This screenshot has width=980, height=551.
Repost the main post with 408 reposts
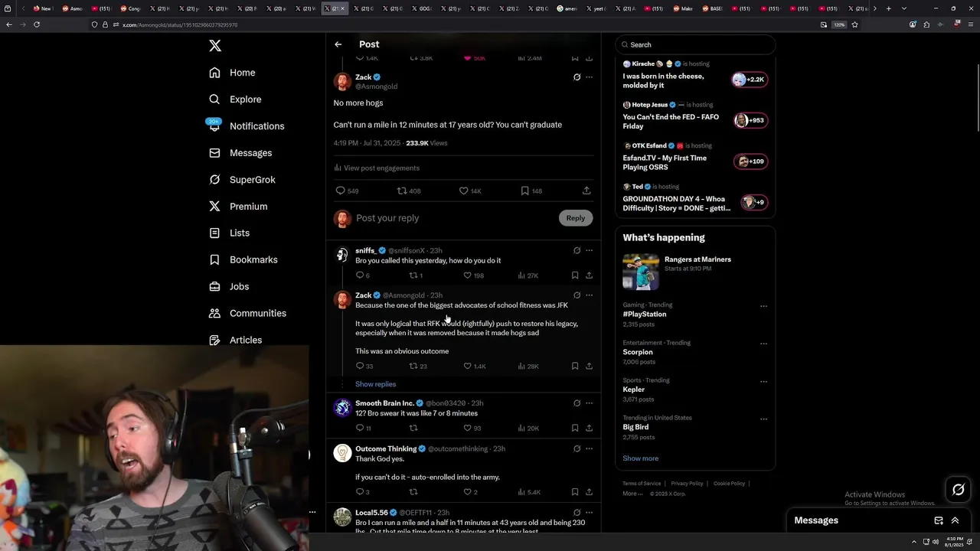pos(401,191)
